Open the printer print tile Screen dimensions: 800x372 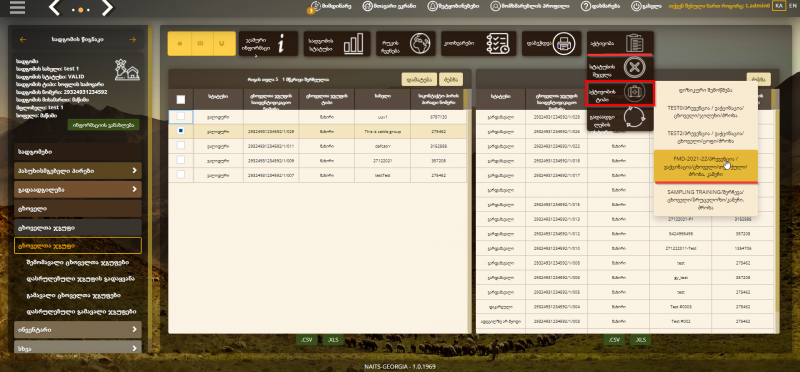pos(552,43)
